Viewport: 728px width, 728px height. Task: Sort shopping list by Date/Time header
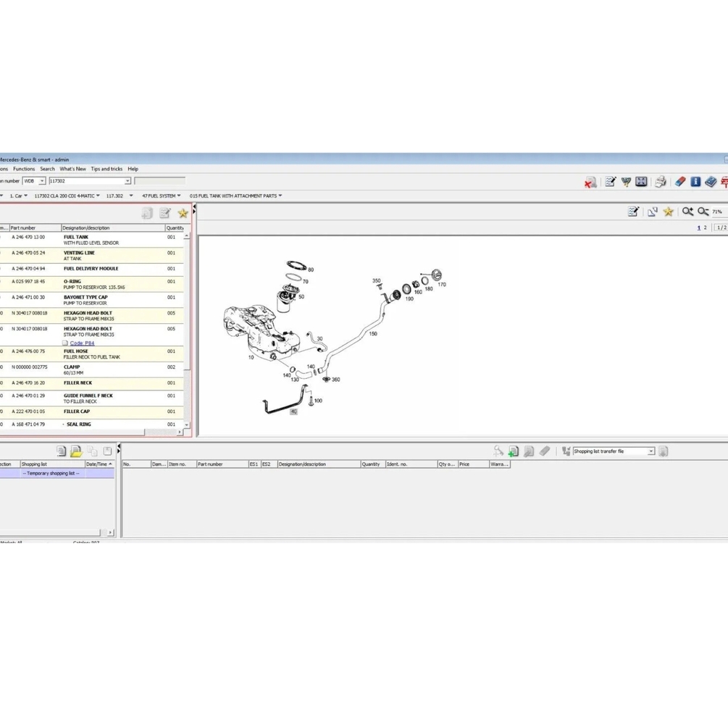tap(99, 464)
